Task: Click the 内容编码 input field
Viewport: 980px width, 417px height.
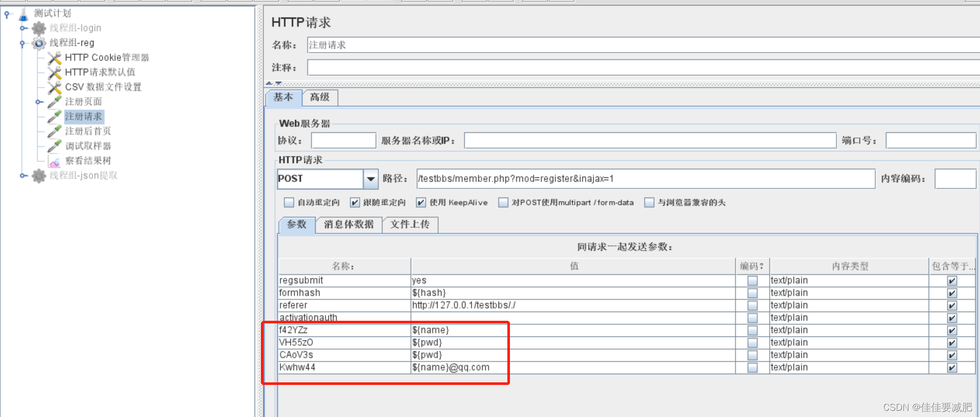Action: point(955,179)
